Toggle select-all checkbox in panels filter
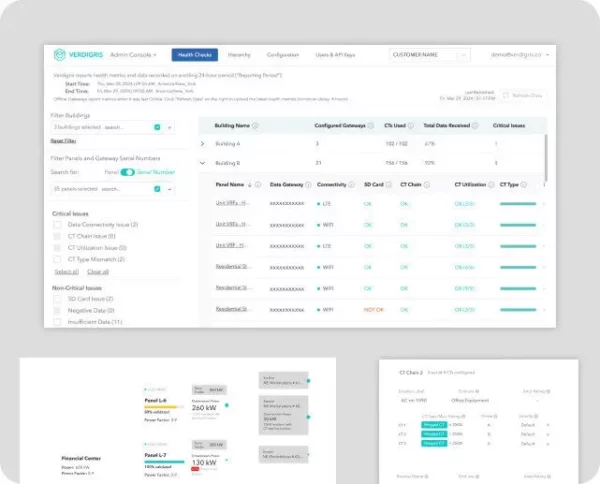Viewport: 600px width, 484px height. point(157,189)
